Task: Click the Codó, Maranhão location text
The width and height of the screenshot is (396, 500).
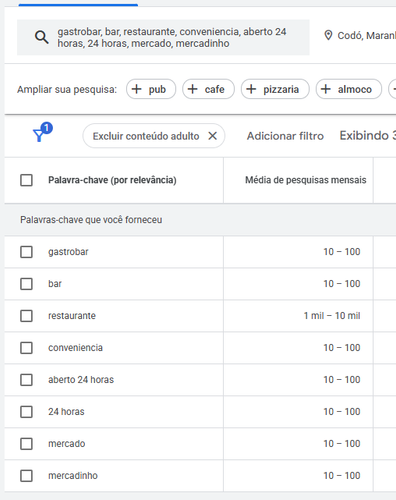Action: 367,35
